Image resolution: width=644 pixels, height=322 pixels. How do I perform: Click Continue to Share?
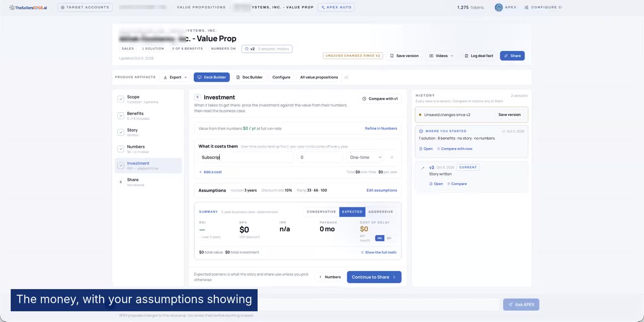coord(374,277)
